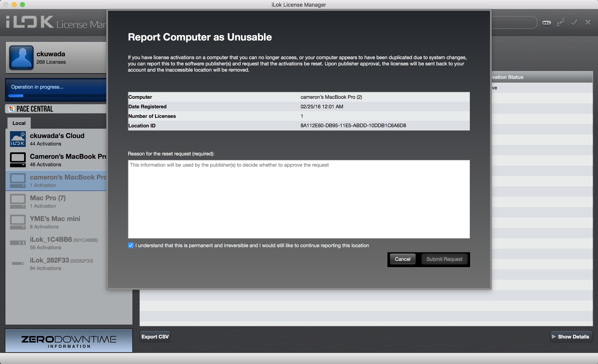Click the YME's Mac mini 8 Activations row
598x364 pixels.
coord(56,222)
